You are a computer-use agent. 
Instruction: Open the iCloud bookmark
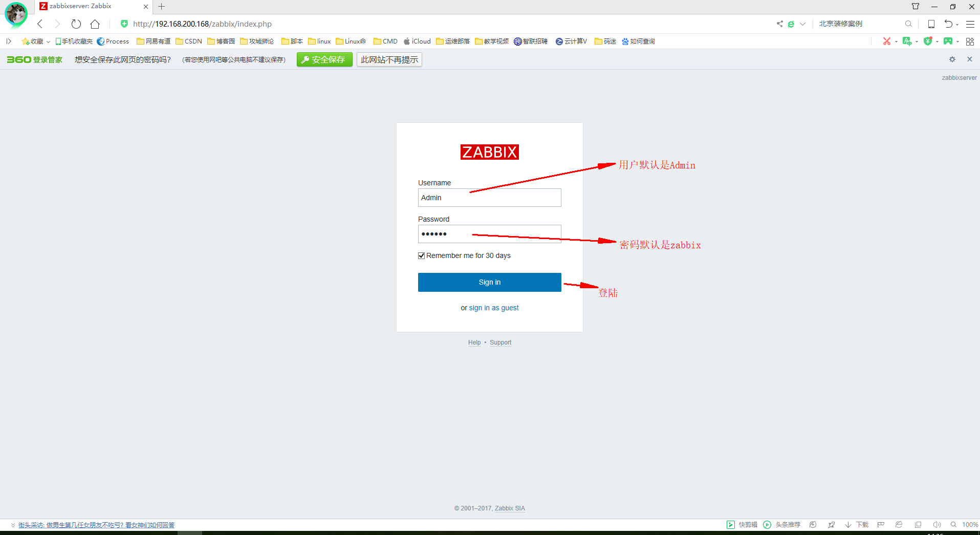coord(417,41)
